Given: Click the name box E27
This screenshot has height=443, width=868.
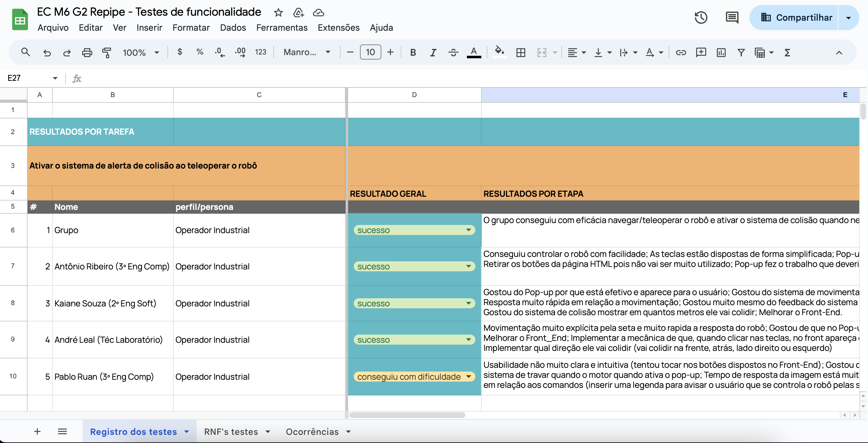Looking at the screenshot, I should coord(32,78).
